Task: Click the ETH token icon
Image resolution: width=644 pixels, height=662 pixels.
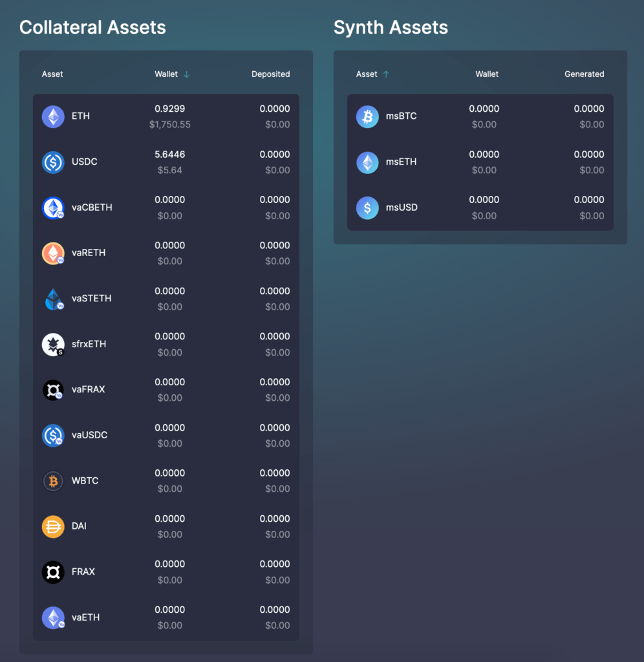Action: coord(53,116)
